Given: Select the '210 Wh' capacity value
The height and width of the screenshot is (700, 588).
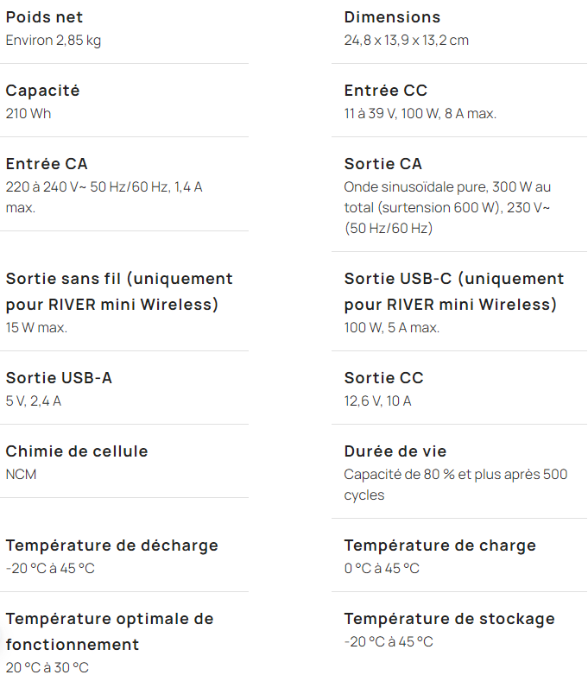Looking at the screenshot, I should 28,114.
